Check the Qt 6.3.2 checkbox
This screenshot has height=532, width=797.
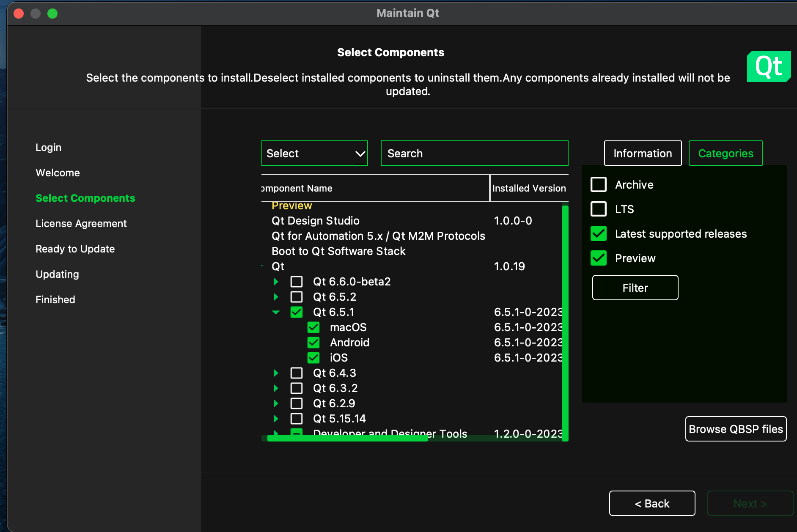coord(297,388)
